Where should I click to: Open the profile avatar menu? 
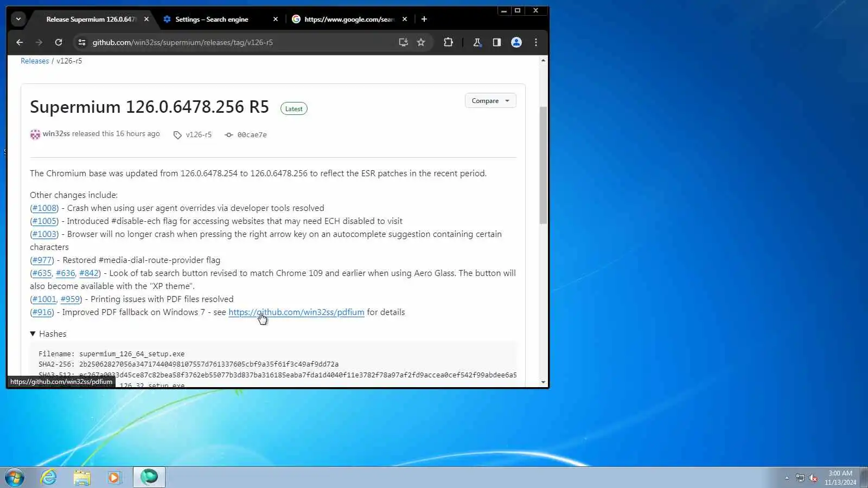516,42
